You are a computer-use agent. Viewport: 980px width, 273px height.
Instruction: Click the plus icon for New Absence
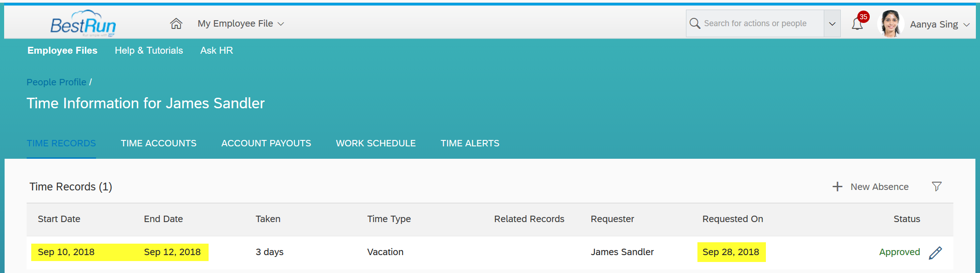tap(838, 187)
